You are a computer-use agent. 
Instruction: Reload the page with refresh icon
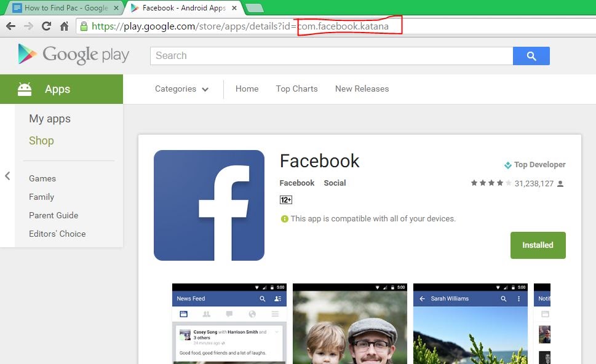[x=46, y=26]
